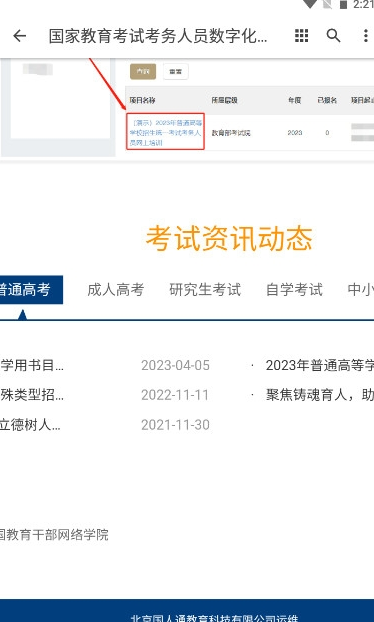Click the 2023 year cell in table

pyautogui.click(x=295, y=132)
